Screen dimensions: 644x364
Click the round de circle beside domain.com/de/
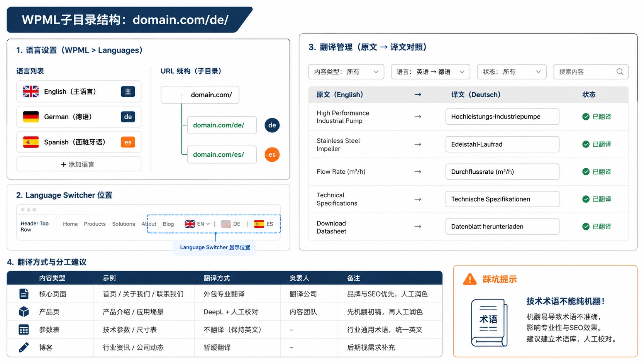[x=272, y=125]
